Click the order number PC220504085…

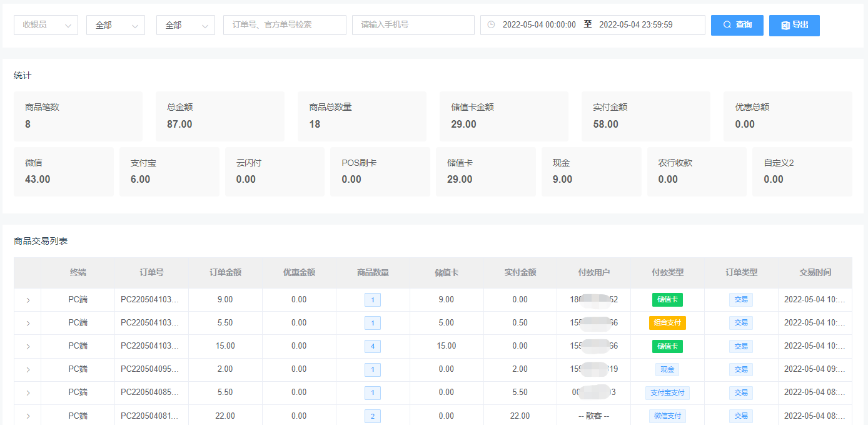(x=150, y=392)
